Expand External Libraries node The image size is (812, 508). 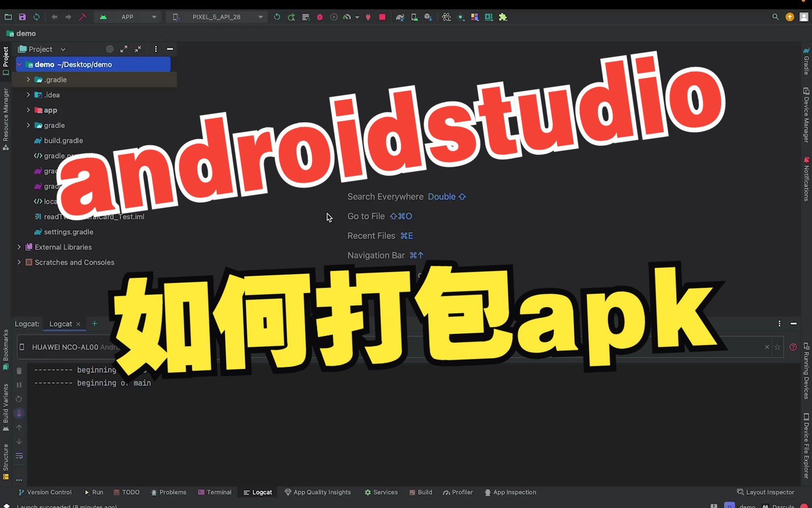click(19, 247)
